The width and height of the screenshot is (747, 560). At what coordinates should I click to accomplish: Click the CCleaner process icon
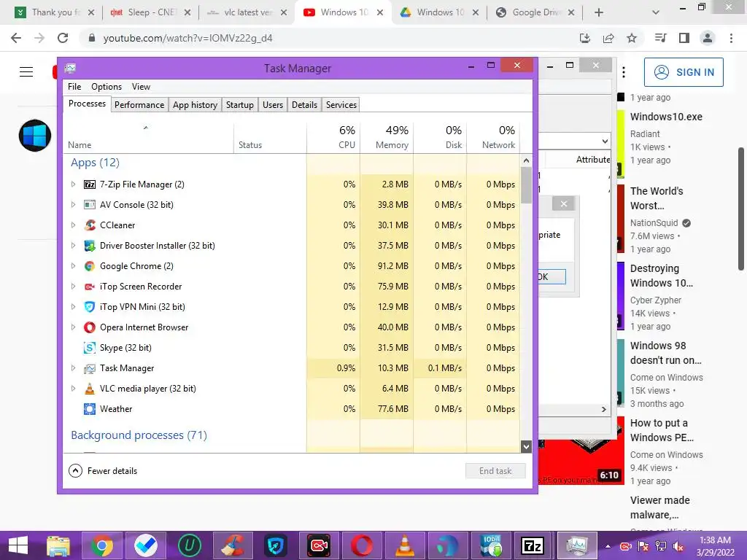(x=90, y=225)
